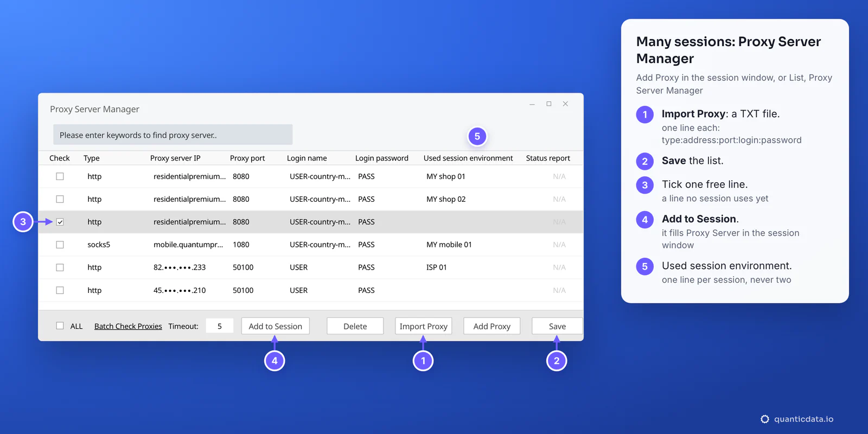Click the Login name column header
The width and height of the screenshot is (868, 434).
pyautogui.click(x=307, y=158)
